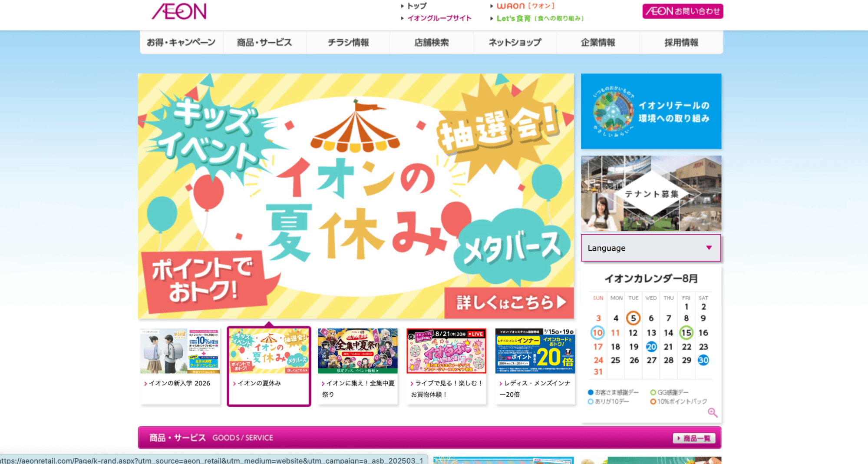Viewport: 868px width, 464px height.
Task: Open the 企業情報 menu
Action: (598, 43)
